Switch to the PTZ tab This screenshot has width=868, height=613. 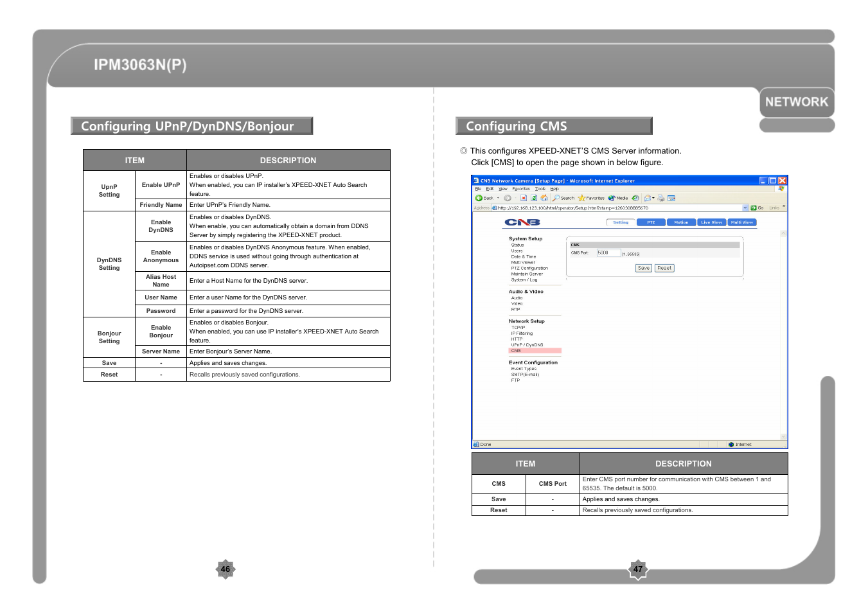(x=651, y=222)
